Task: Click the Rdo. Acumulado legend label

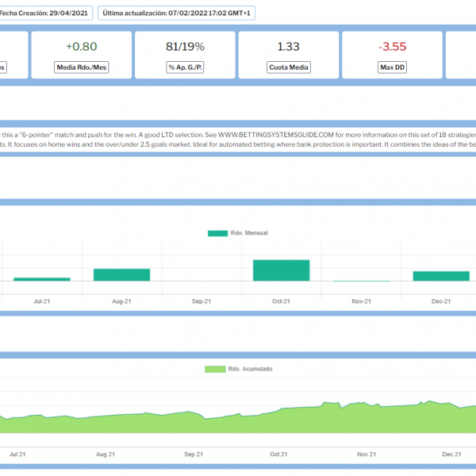Action: click(x=250, y=369)
